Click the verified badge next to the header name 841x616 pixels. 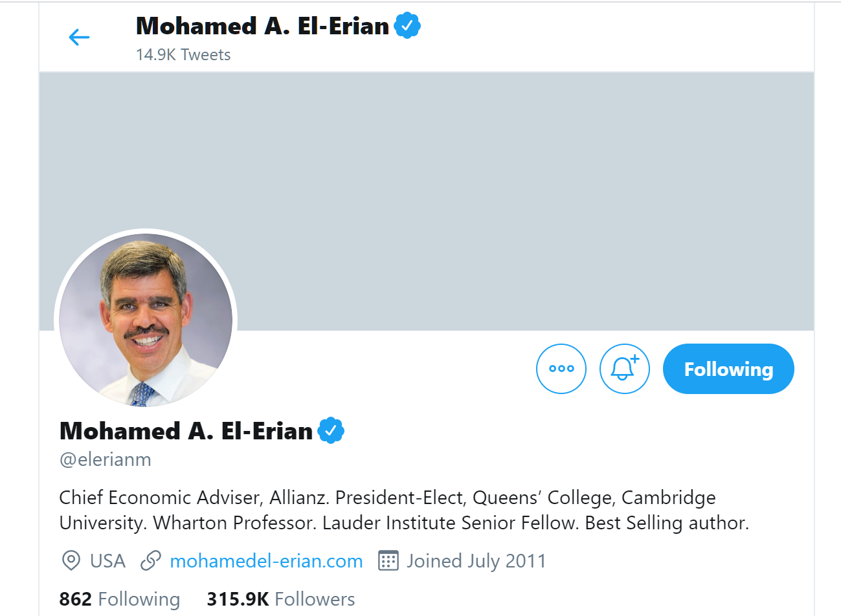click(x=408, y=25)
